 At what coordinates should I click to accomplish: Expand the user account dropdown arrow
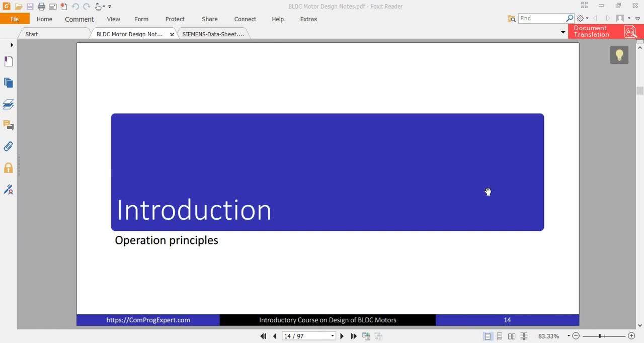pos(629,19)
